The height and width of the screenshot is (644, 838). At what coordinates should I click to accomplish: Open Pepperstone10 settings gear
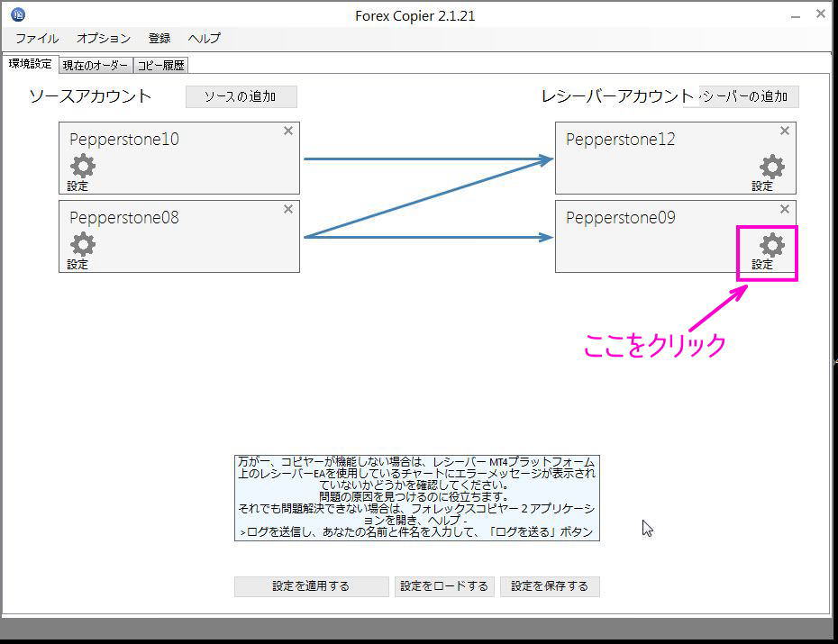[x=80, y=167]
